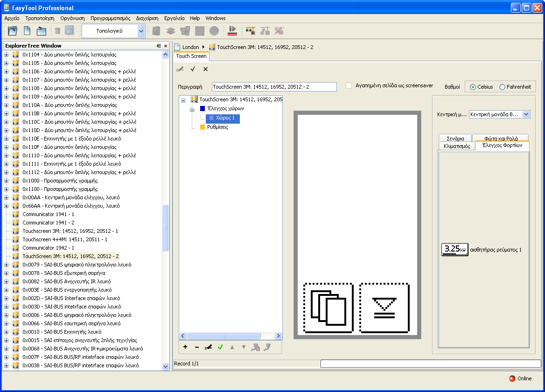Screen dimensions: 545x392
Task: Click the folder icon with return arrow
Action: (42, 31)
